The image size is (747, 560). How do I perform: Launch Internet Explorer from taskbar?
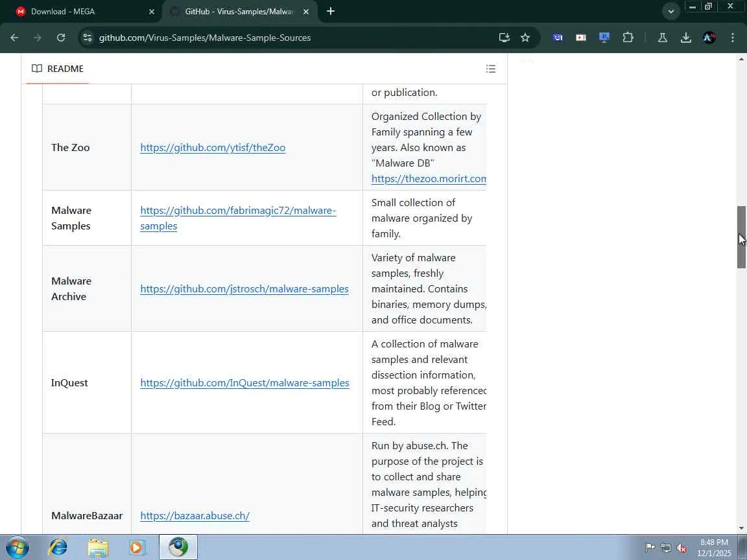[58, 547]
